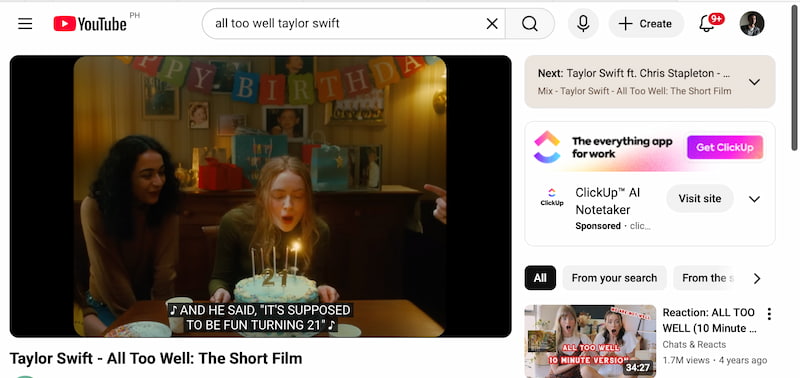800x378 pixels.
Task: Open the account avatar menu
Action: click(x=752, y=23)
